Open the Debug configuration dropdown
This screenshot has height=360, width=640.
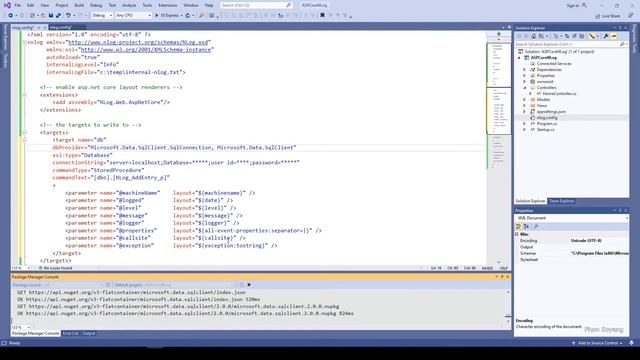(102, 16)
